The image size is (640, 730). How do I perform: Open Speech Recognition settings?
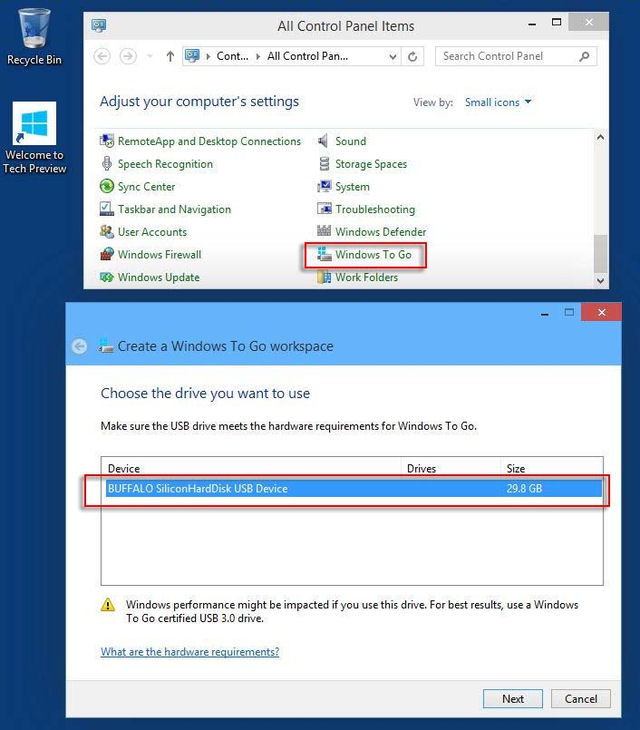click(165, 164)
